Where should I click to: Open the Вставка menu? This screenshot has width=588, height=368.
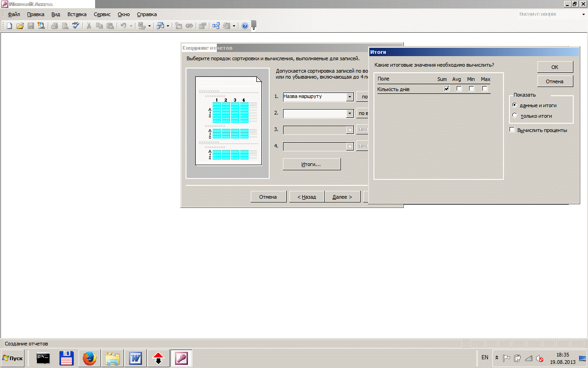(x=77, y=14)
